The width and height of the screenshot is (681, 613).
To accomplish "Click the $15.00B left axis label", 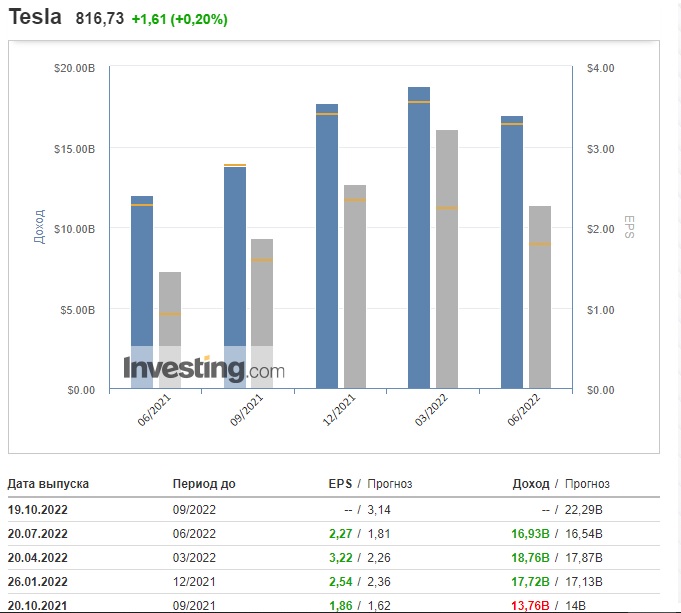I will click(74, 149).
